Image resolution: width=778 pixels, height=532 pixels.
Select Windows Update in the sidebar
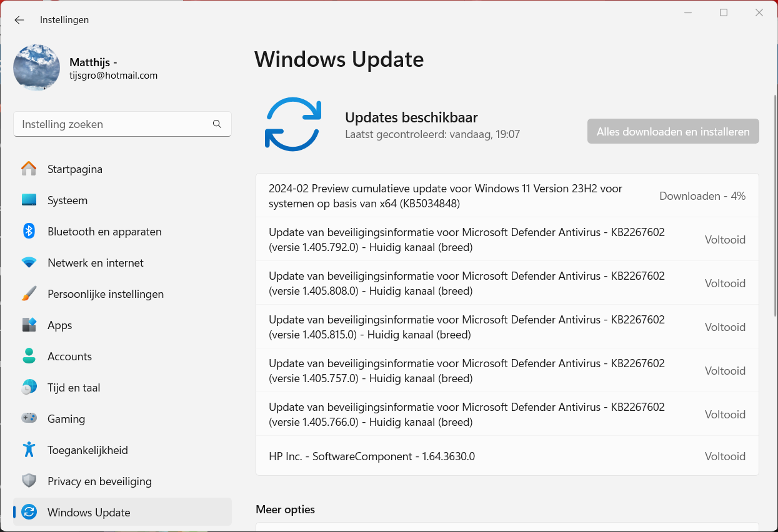(89, 513)
